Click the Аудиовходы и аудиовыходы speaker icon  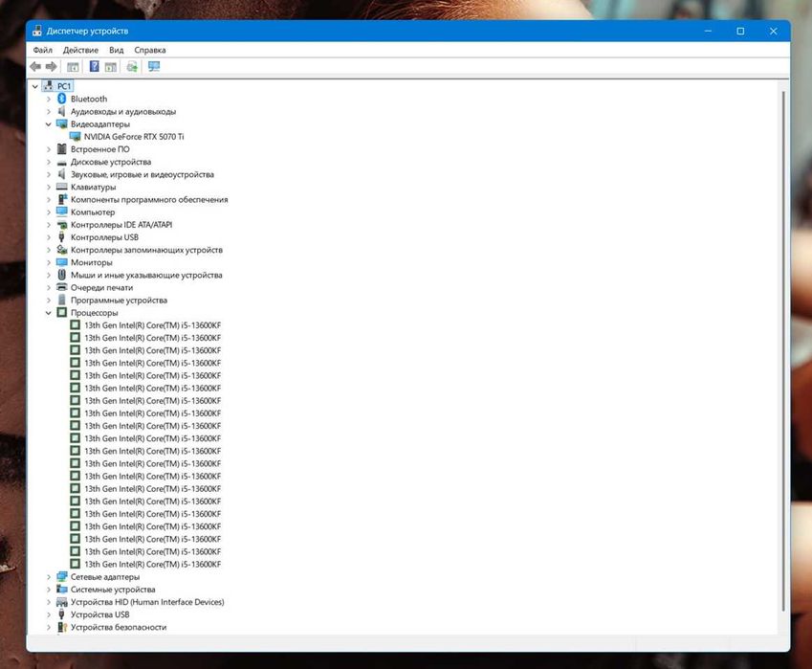click(x=61, y=111)
